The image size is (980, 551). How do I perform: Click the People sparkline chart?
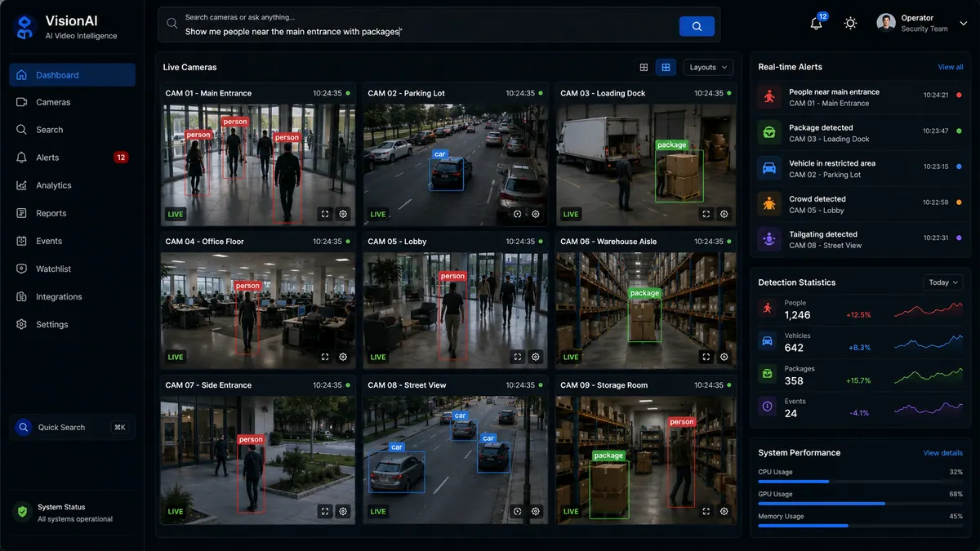coord(928,310)
